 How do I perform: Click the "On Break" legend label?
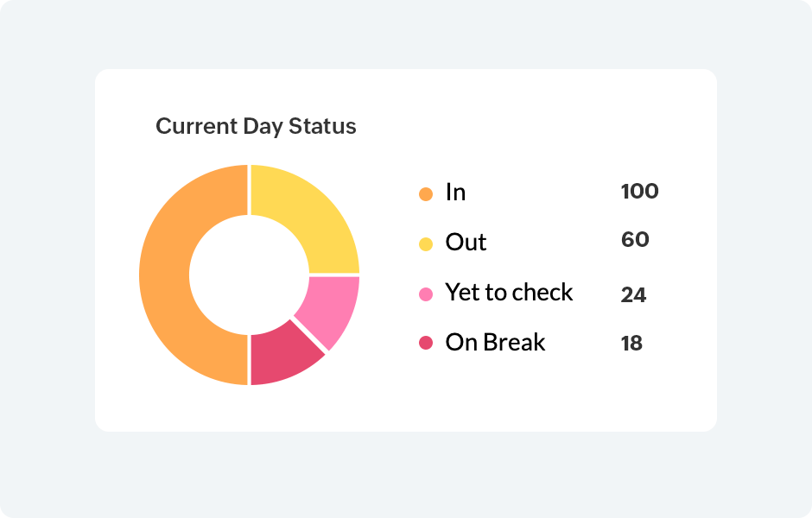click(495, 343)
